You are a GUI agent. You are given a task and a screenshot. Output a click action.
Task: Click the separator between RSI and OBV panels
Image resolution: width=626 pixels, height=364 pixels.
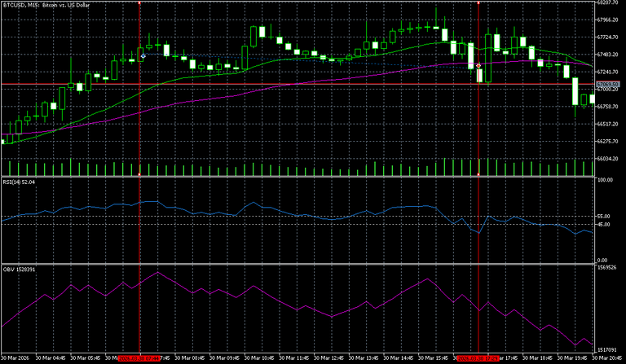[298, 264]
